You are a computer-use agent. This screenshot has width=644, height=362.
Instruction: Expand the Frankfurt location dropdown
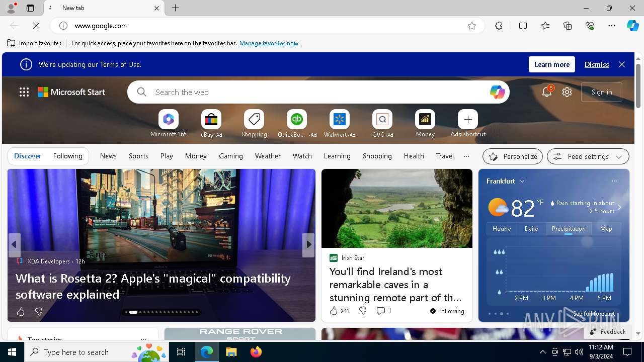(522, 181)
